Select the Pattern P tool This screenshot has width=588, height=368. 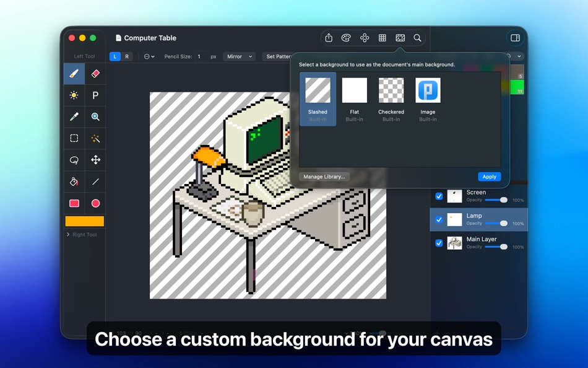(95, 95)
